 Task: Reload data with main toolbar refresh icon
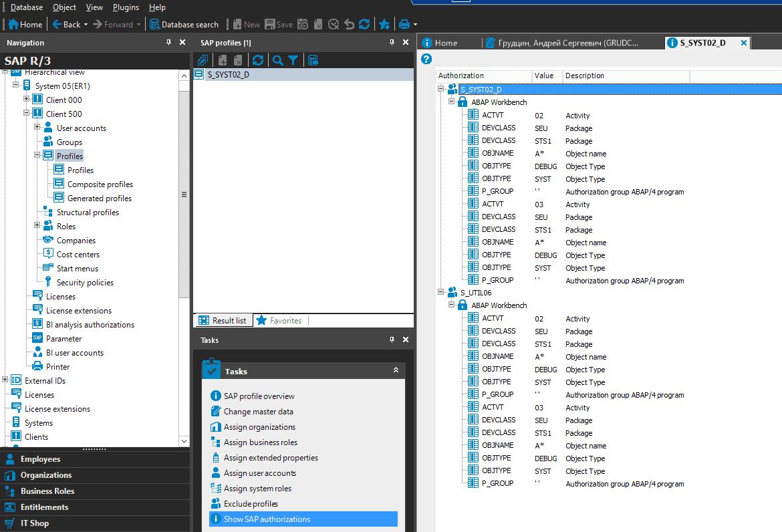pyautogui.click(x=364, y=25)
